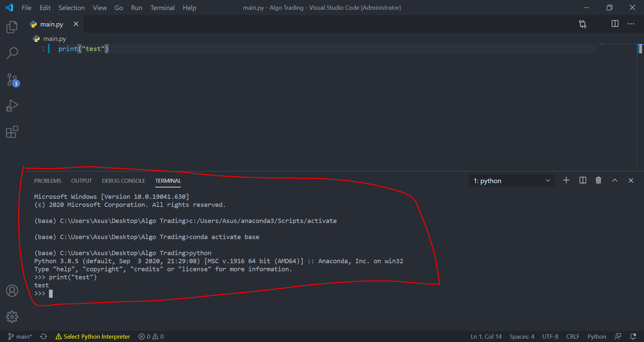644x342 pixels.
Task: Open editor More Actions ellipsis menu
Action: pyautogui.click(x=631, y=24)
